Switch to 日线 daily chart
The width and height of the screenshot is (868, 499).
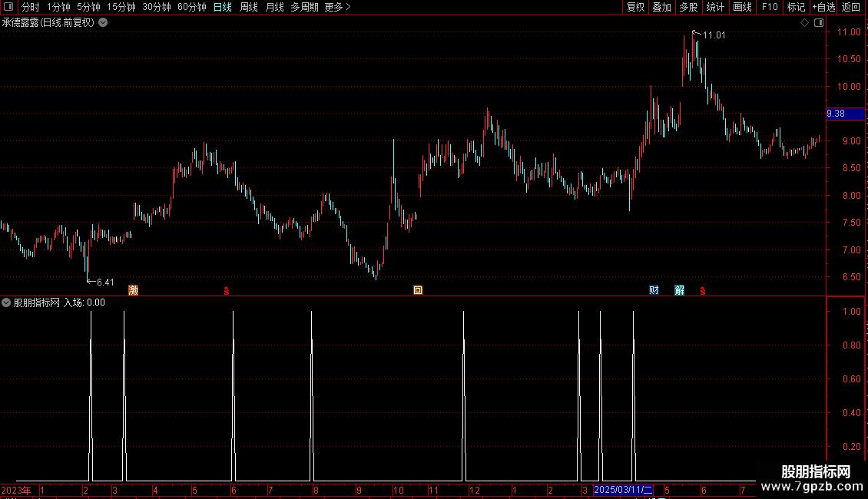coord(223,7)
